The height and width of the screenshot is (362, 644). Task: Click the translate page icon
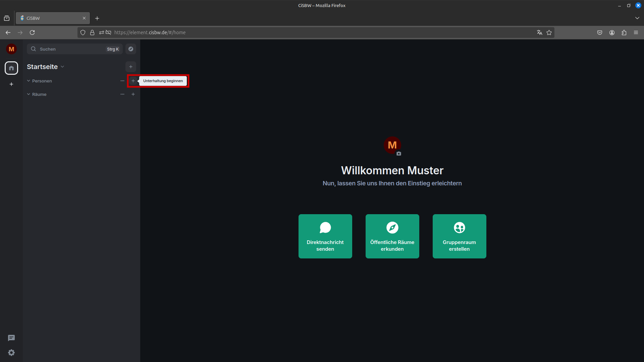point(539,33)
